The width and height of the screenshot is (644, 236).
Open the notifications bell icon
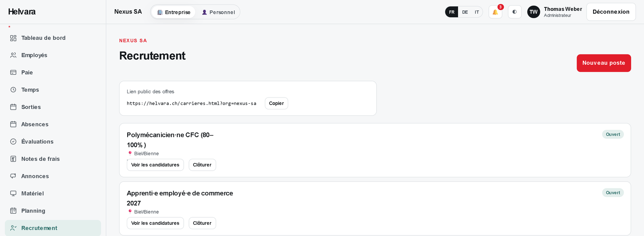pos(495,12)
